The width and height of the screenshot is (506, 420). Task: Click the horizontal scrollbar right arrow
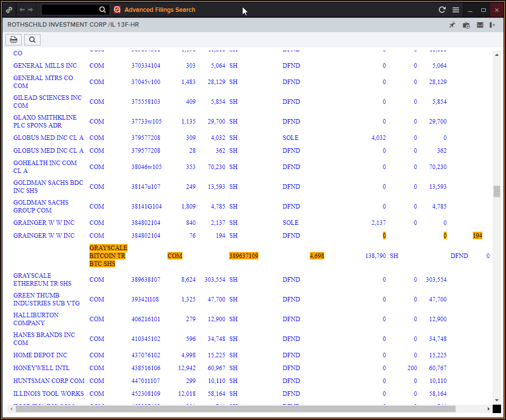click(488, 409)
